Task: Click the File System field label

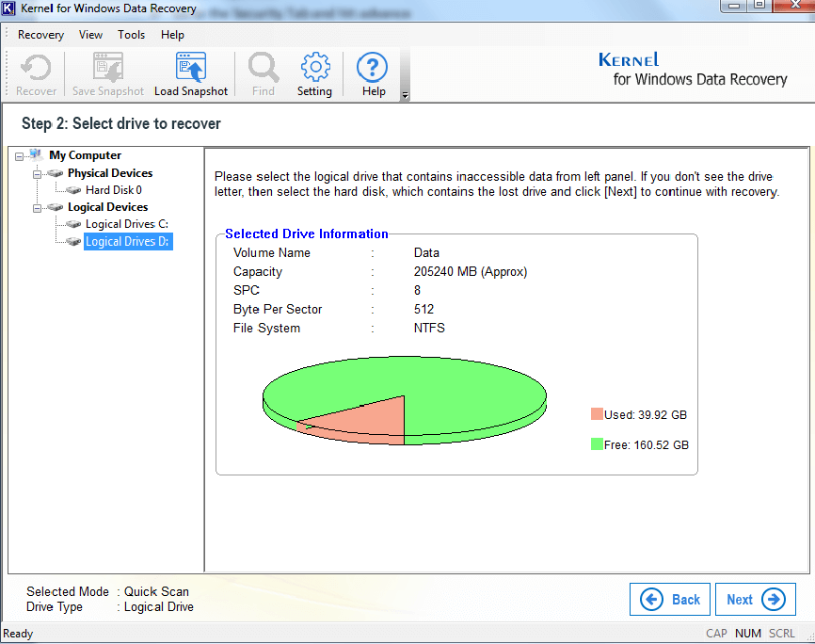Action: point(266,329)
